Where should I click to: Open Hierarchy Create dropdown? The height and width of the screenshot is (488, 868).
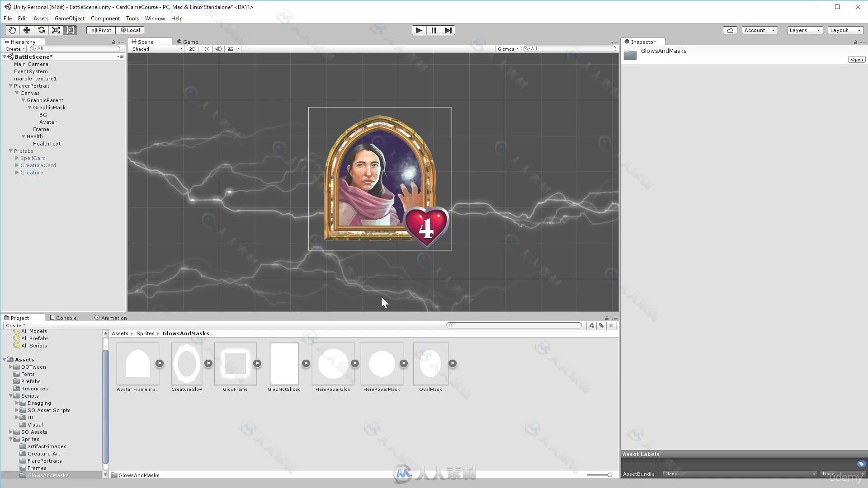point(14,49)
